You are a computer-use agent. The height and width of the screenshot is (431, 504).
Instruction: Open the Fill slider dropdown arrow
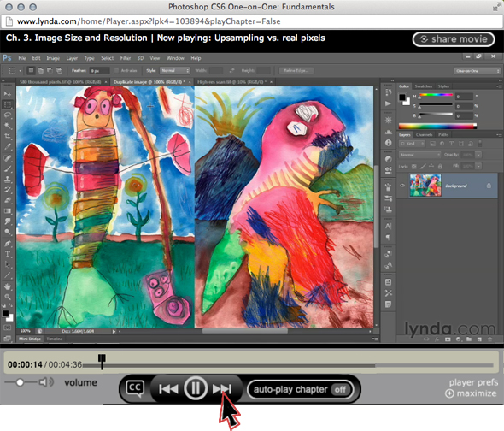click(478, 166)
